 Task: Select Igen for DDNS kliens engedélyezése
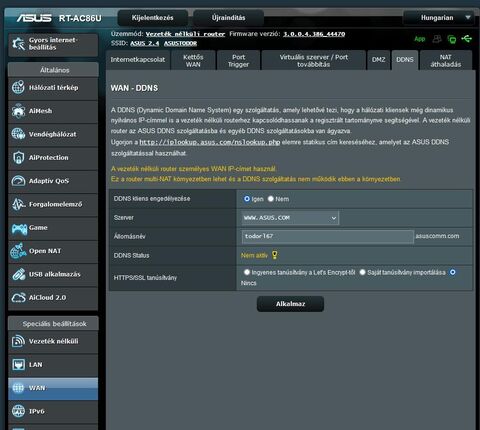[247, 199]
